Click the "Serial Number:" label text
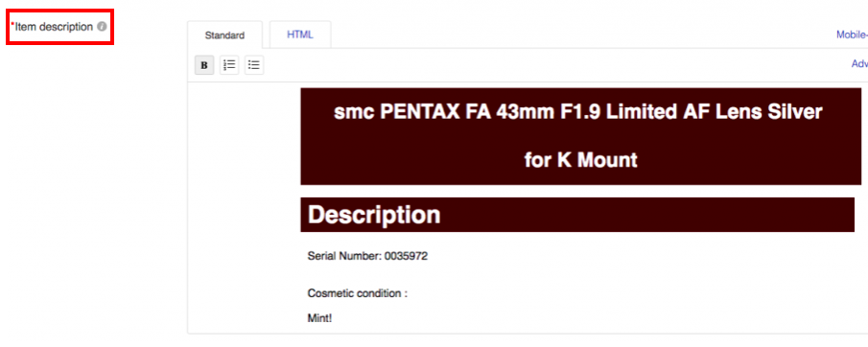868x347 pixels. [345, 256]
